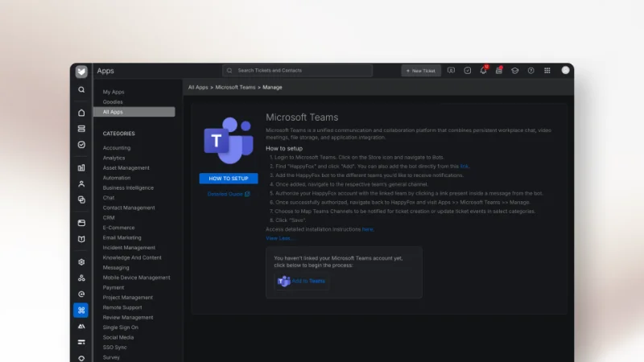The width and height of the screenshot is (644, 362).
Task: Select All Apps in the side menu
Action: click(134, 112)
